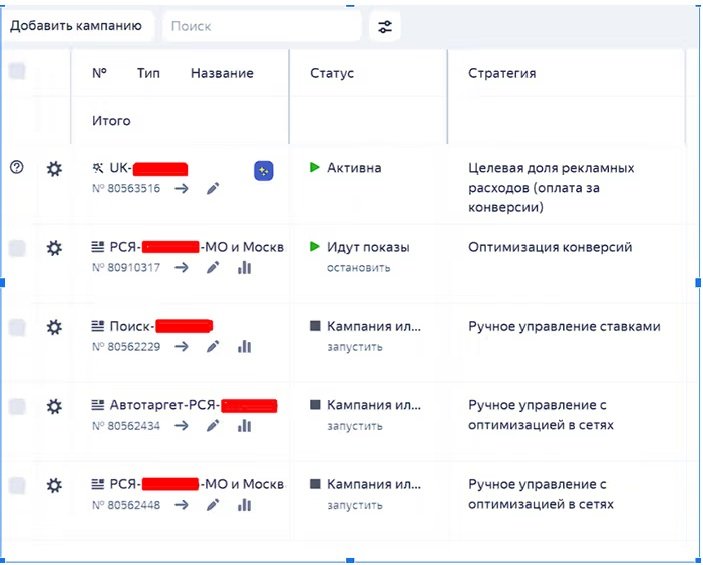Select checkbox for campaign 80562448
Screen dimensions: 703x565
(x=17, y=486)
